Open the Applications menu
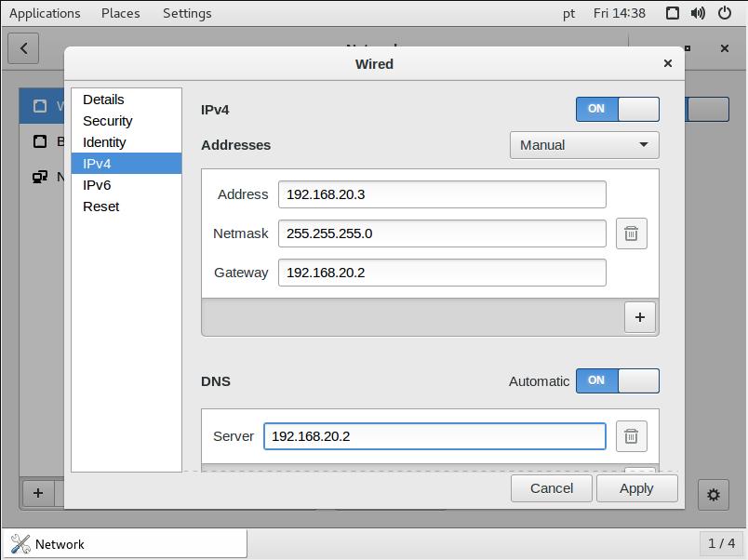Screen dimensions: 748x560 pos(45,13)
